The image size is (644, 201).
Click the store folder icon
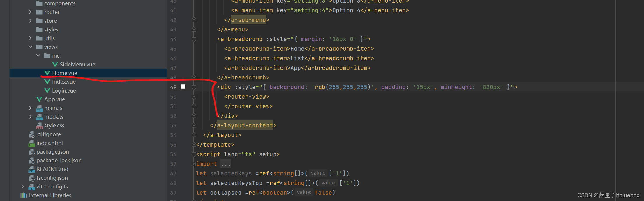[39, 21]
